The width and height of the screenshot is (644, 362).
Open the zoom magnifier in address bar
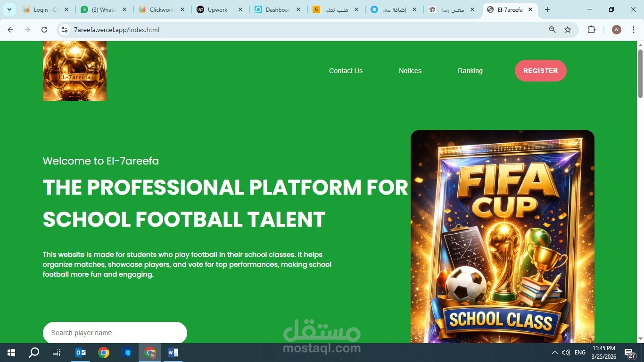[x=553, y=30]
